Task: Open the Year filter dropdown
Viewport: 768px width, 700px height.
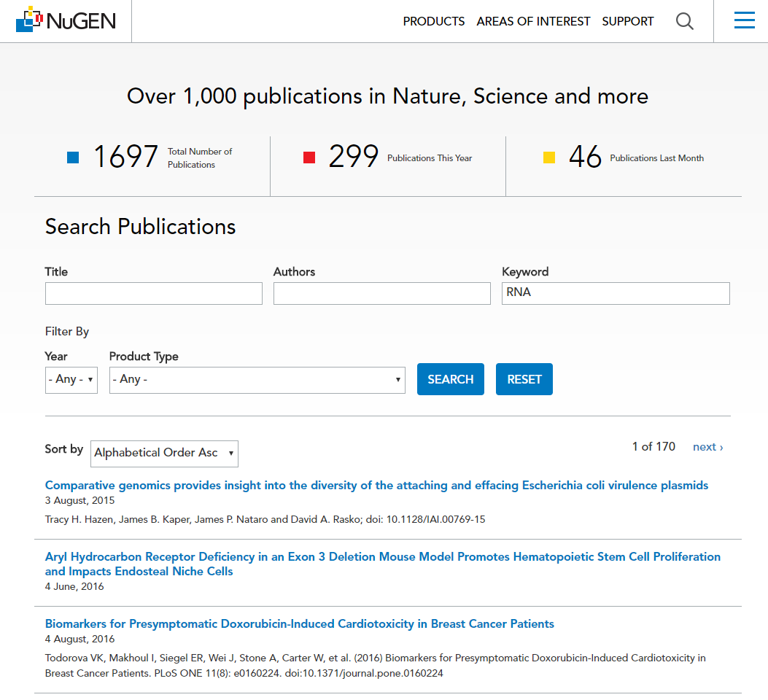Action: [x=71, y=380]
